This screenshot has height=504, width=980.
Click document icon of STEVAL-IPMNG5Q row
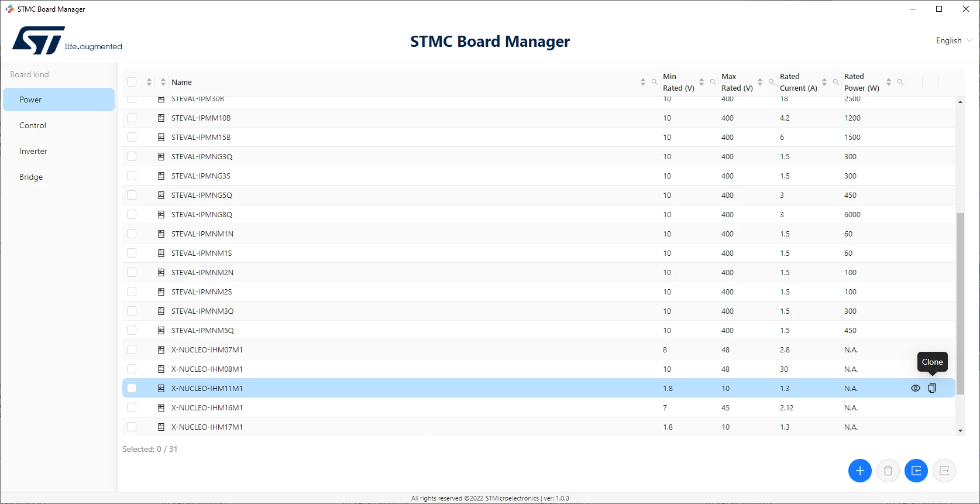click(161, 195)
